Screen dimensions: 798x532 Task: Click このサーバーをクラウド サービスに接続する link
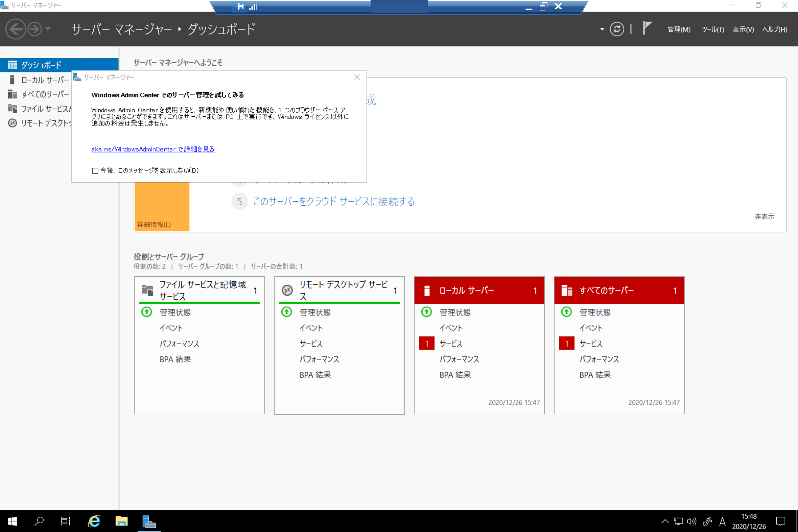pyautogui.click(x=334, y=202)
